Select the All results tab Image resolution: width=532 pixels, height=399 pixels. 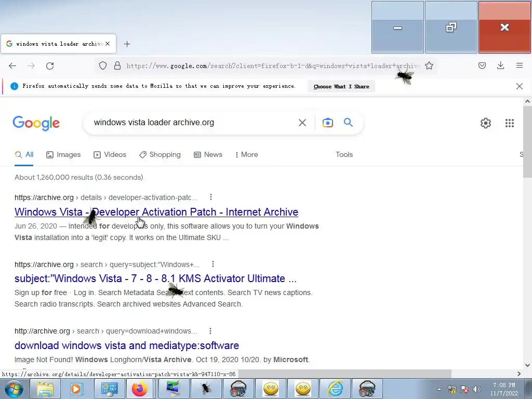[x=24, y=155]
